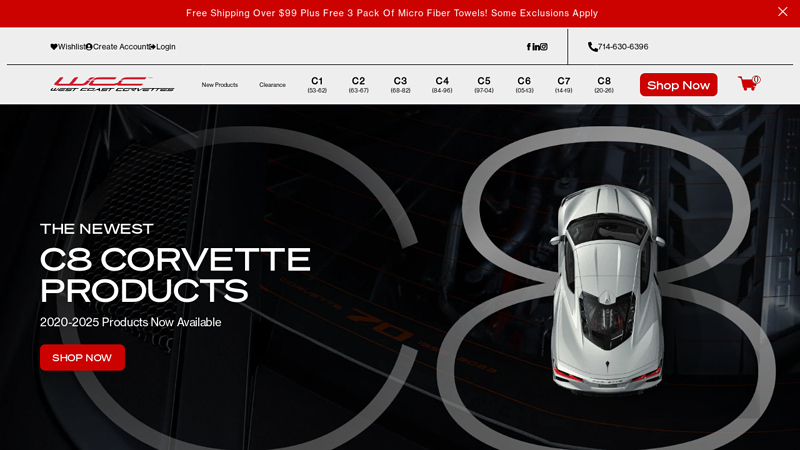Image resolution: width=800 pixels, height=450 pixels.
Task: Visit the Facebook page icon
Action: 529,46
